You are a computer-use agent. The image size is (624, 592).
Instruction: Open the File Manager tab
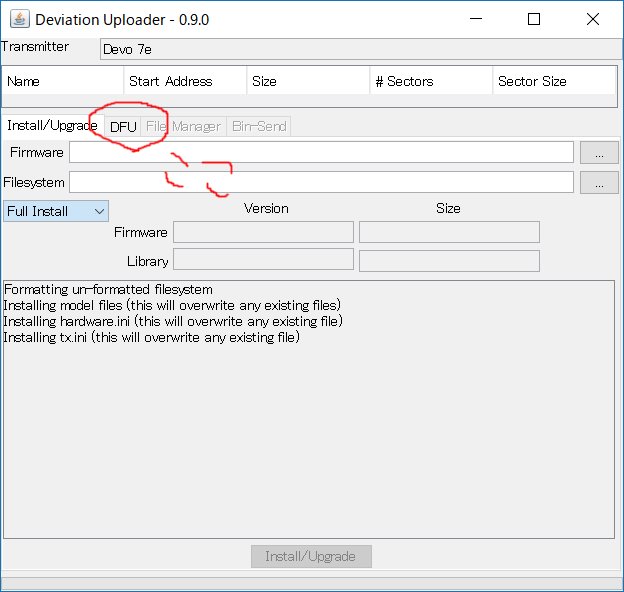point(183,127)
